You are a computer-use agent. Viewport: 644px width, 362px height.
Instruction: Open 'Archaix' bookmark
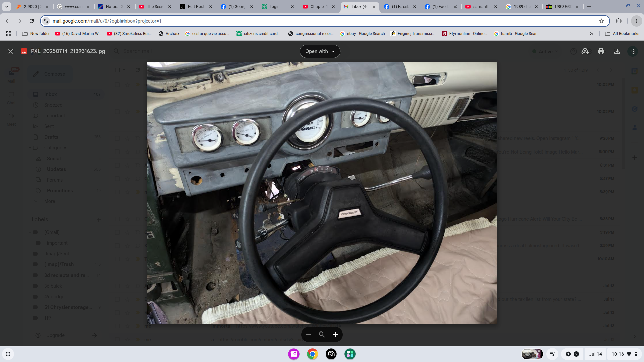tap(169, 34)
